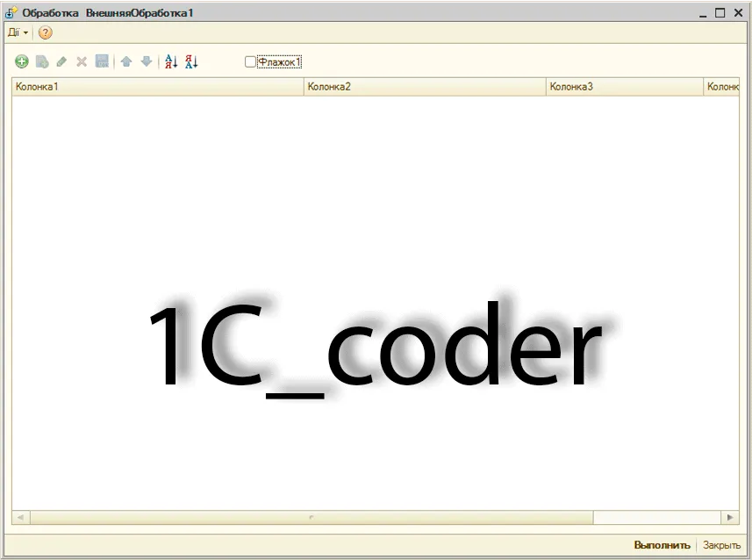Click the Copy row toolbar icon
This screenshot has height=560, width=752.
tap(42, 61)
